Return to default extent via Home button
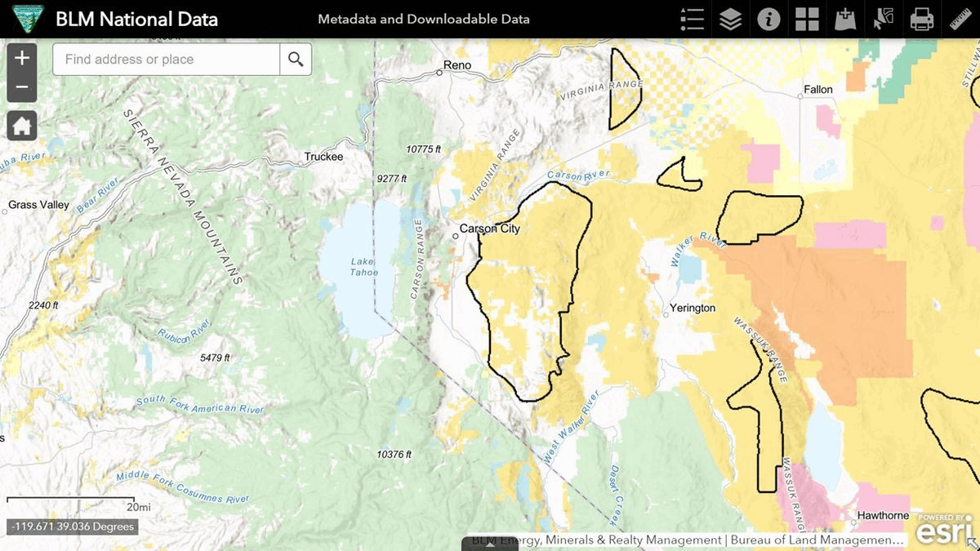The image size is (980, 551). [22, 126]
